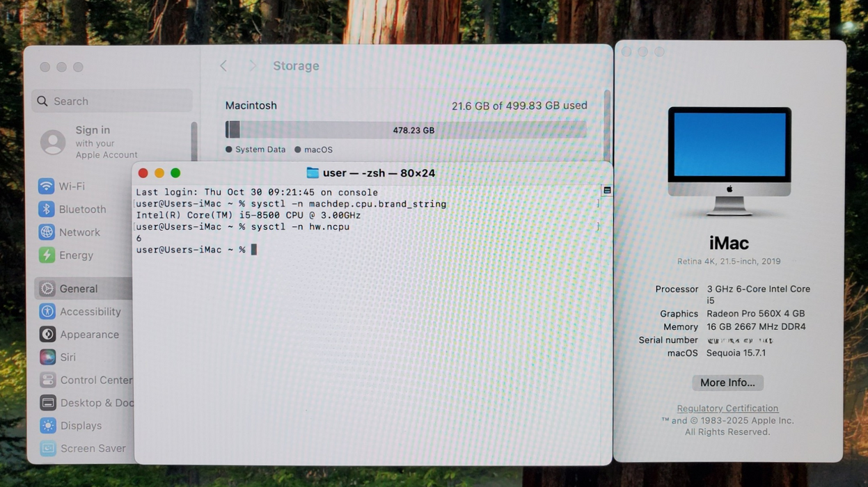
Task: Open Siri settings from sidebar
Action: [x=46, y=357]
